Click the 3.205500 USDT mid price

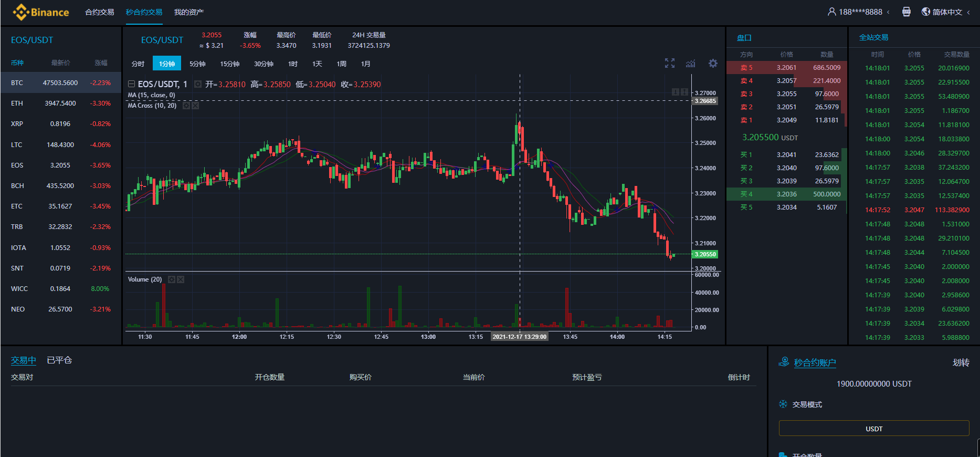770,137
